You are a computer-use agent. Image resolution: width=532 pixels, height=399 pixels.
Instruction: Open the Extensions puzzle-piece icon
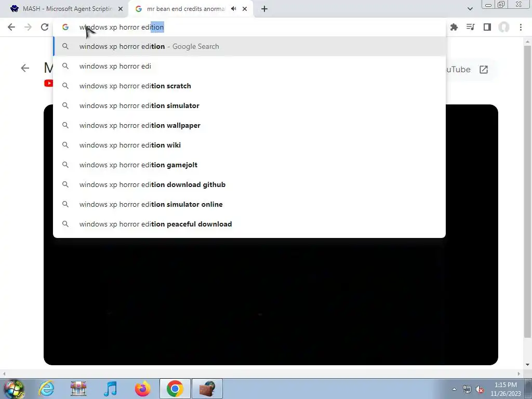coord(454,27)
